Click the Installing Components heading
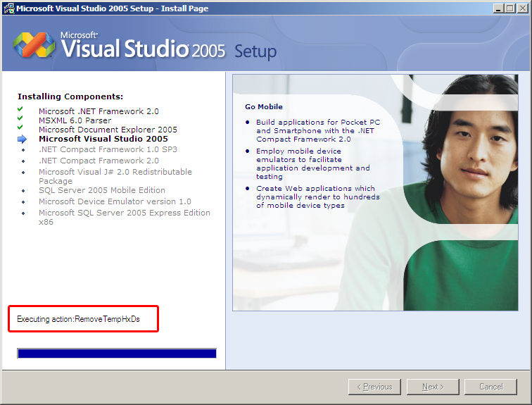The width and height of the screenshot is (532, 405). tap(70, 96)
